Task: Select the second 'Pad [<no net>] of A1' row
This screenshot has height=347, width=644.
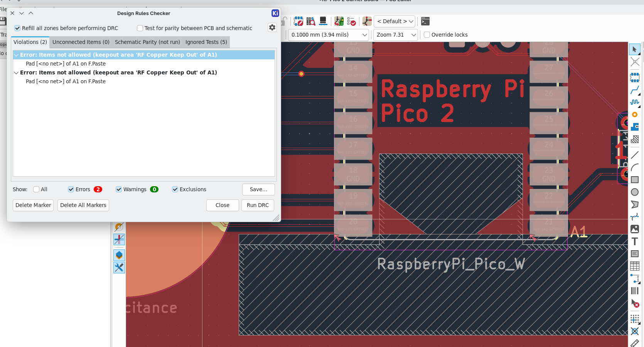Action: [144, 81]
